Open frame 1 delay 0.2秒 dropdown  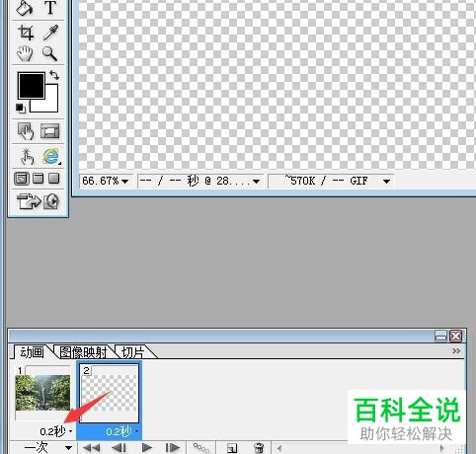tap(56, 431)
